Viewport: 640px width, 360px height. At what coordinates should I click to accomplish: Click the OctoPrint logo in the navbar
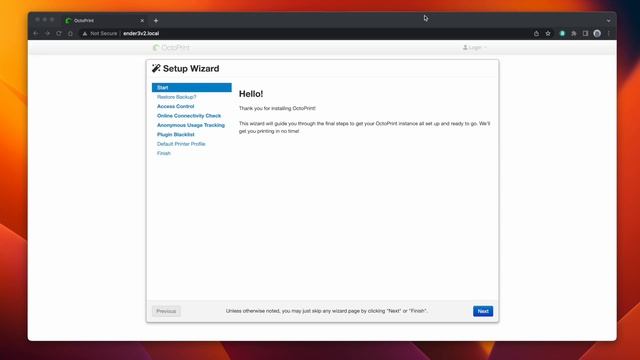coord(171,48)
